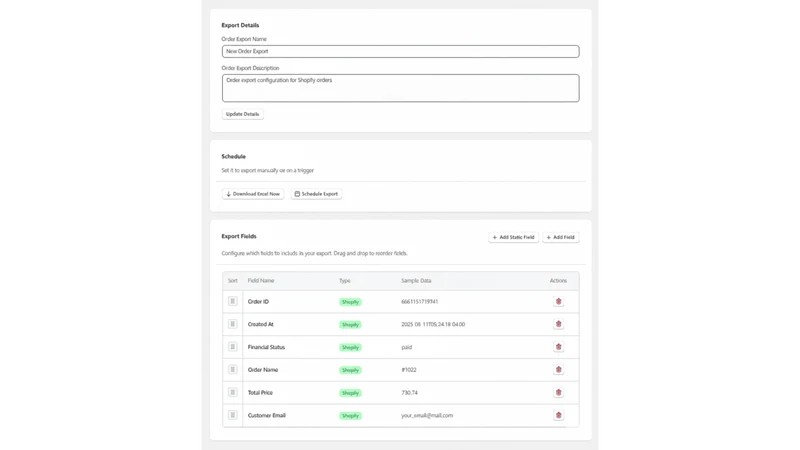Screen dimensions: 800x450
Task: Click the Field Name column header
Action: (x=261, y=281)
